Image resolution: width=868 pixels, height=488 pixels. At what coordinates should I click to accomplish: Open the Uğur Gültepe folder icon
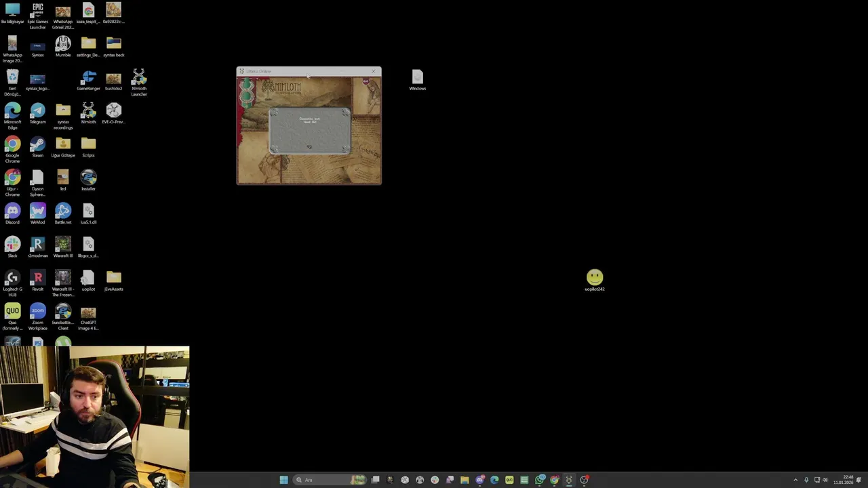(x=63, y=146)
